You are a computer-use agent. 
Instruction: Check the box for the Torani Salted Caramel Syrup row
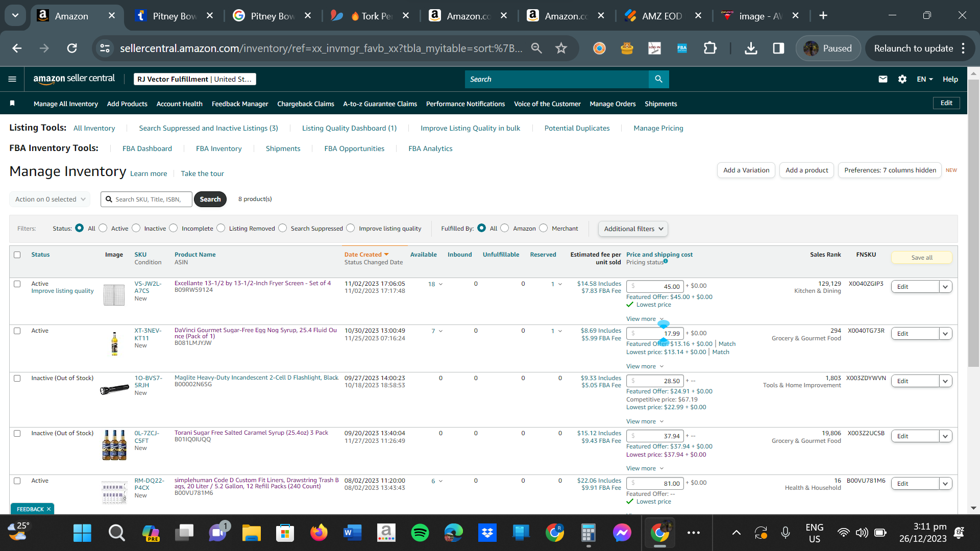click(17, 433)
